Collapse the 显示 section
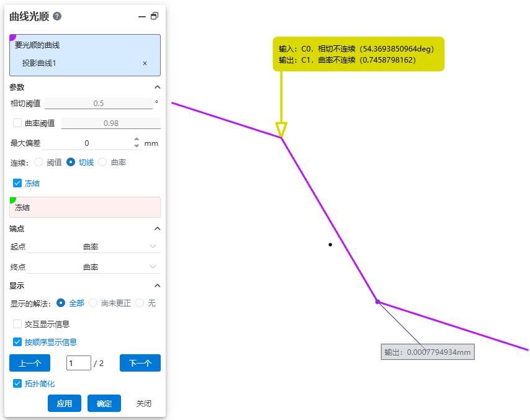The width and height of the screenshot is (530, 420). pos(157,286)
